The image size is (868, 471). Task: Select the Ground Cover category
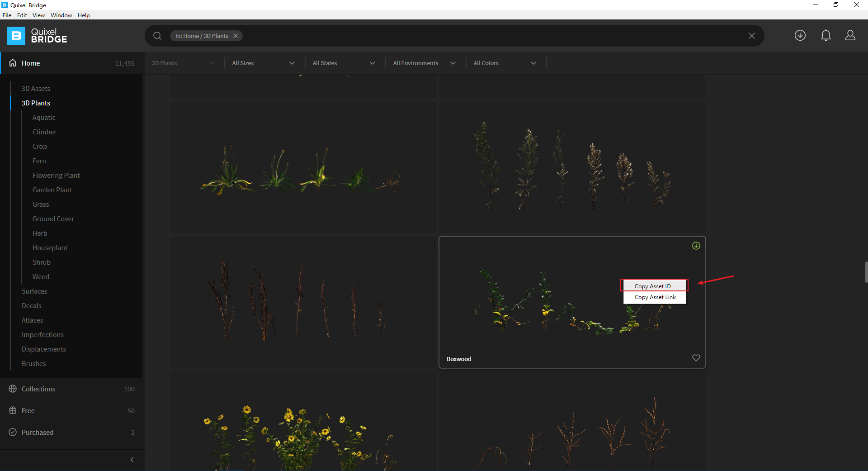[x=53, y=219]
